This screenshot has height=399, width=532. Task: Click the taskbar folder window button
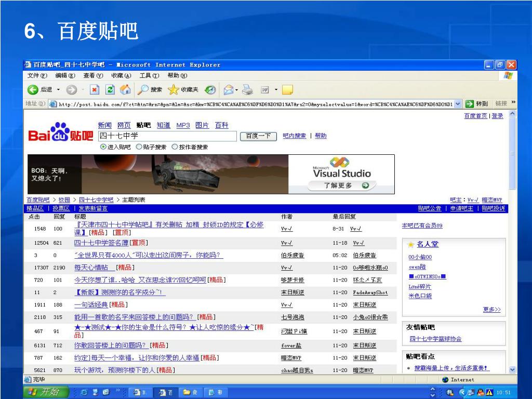click(x=191, y=392)
